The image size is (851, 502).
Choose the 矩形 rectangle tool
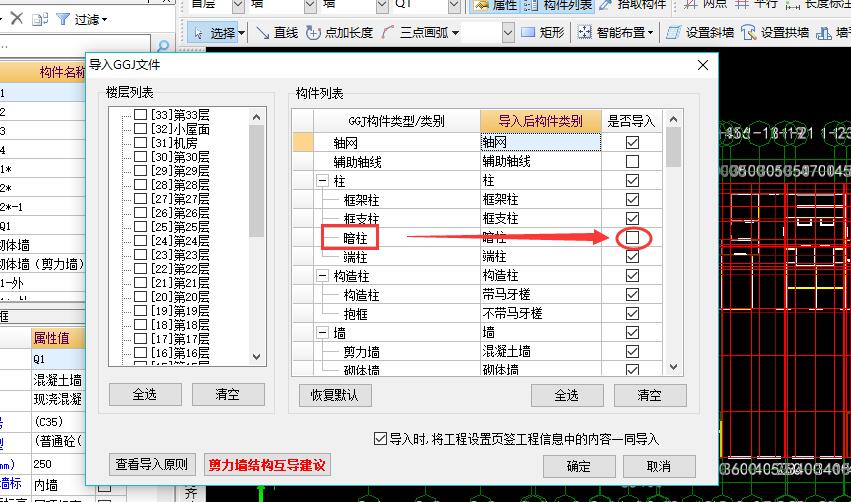543,33
